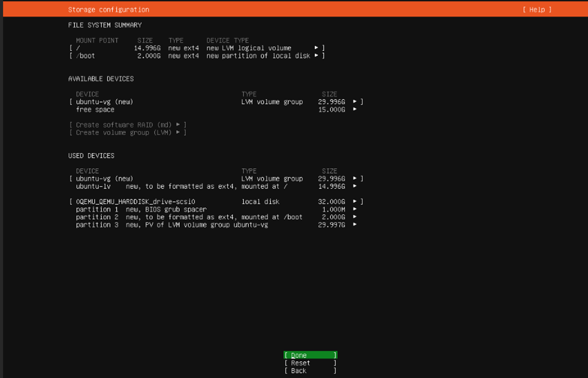Expand root mount point LVM logical volume entry
Viewport: 588px width, 378px height.
point(197,48)
